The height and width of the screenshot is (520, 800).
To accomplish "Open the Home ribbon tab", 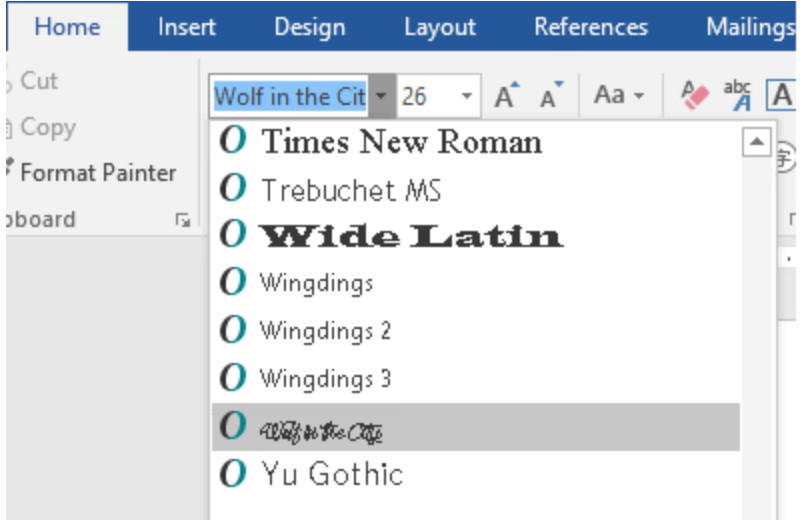I will [67, 27].
